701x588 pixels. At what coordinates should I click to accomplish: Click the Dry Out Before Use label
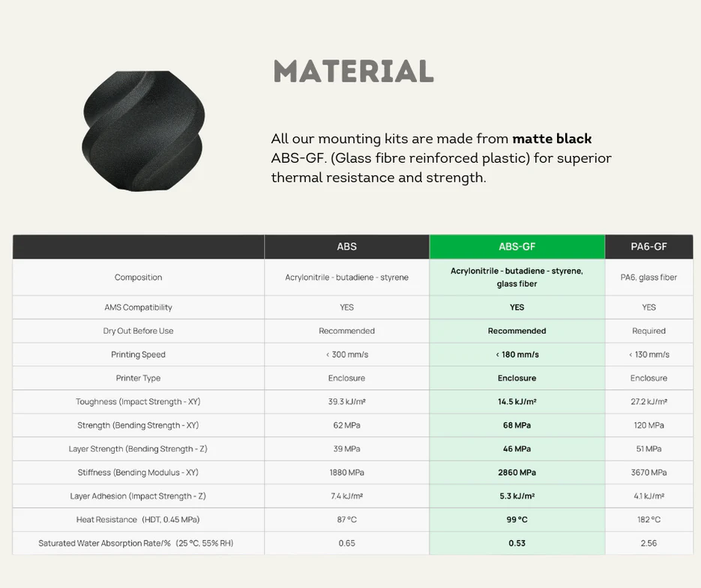click(138, 331)
